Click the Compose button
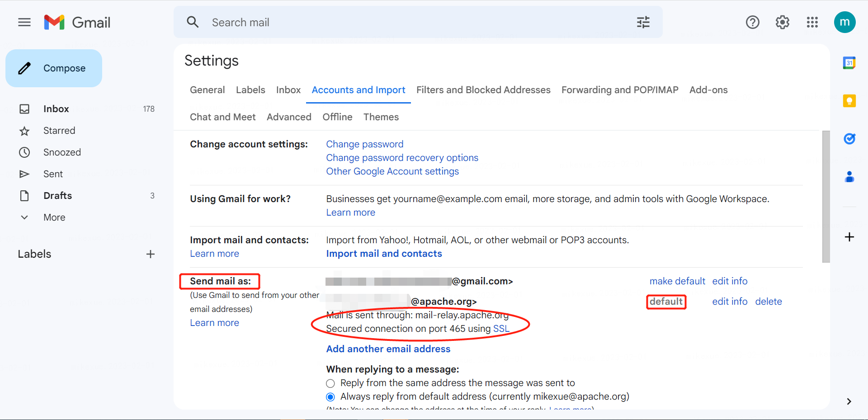 click(54, 68)
